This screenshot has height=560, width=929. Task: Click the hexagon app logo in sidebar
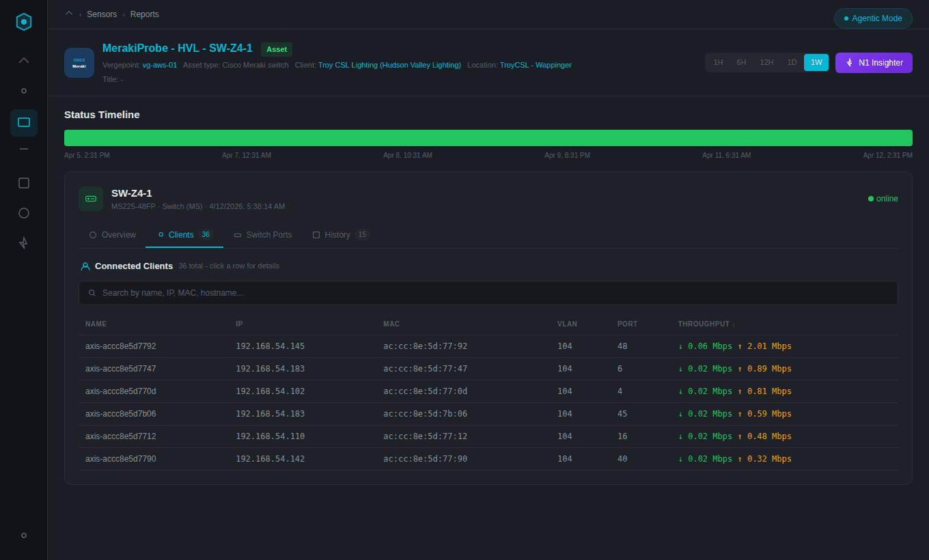click(x=24, y=22)
